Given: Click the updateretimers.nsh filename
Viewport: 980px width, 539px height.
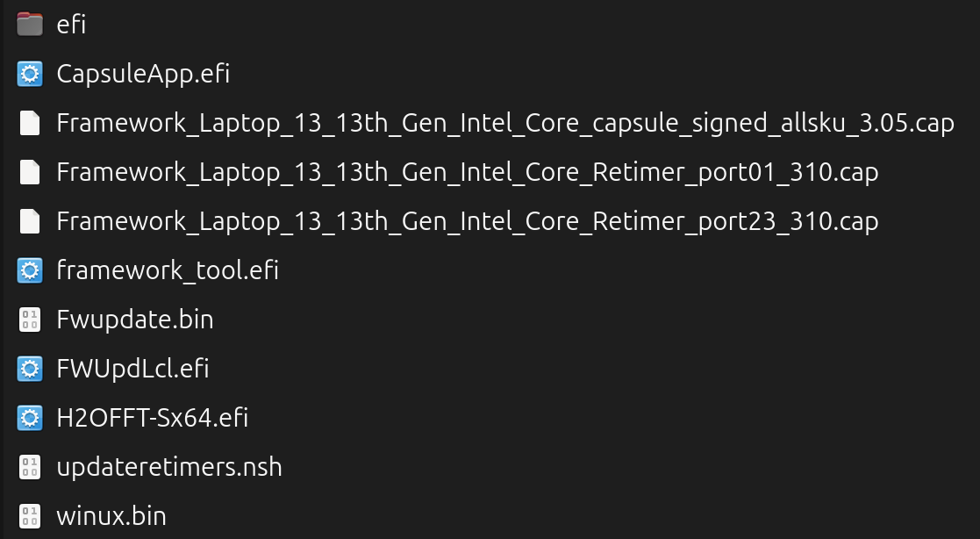Looking at the screenshot, I should point(169,467).
